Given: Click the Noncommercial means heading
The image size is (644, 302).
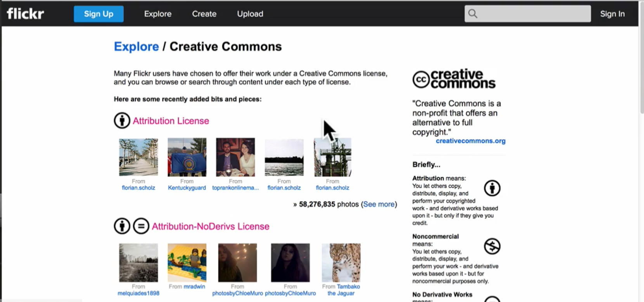Looking at the screenshot, I should [435, 240].
